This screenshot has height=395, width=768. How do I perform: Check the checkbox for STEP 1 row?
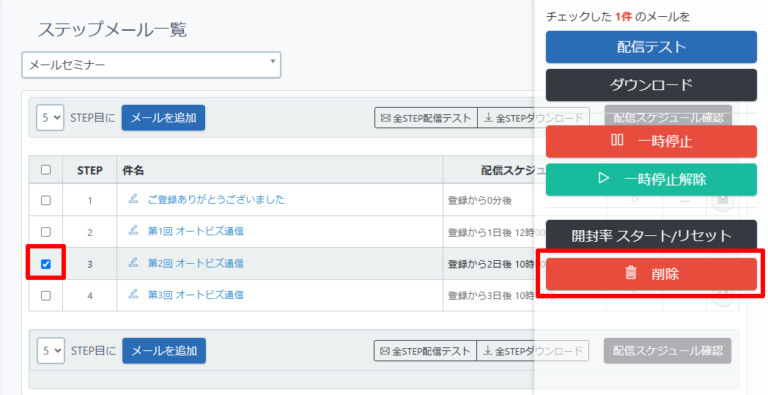click(46, 200)
